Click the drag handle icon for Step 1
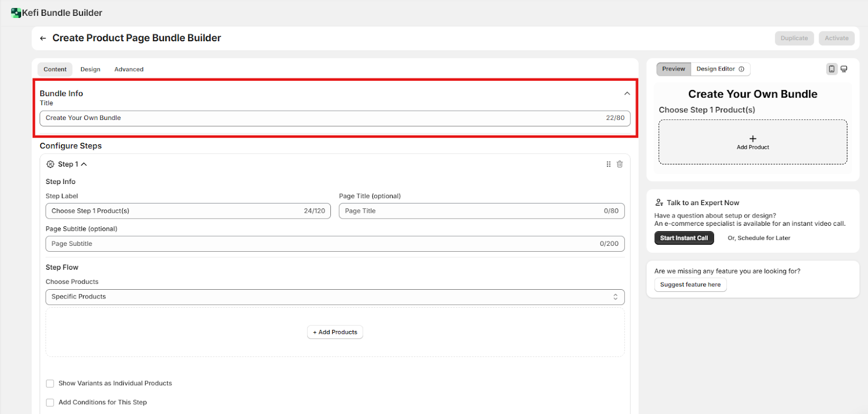868x414 pixels. pyautogui.click(x=608, y=164)
